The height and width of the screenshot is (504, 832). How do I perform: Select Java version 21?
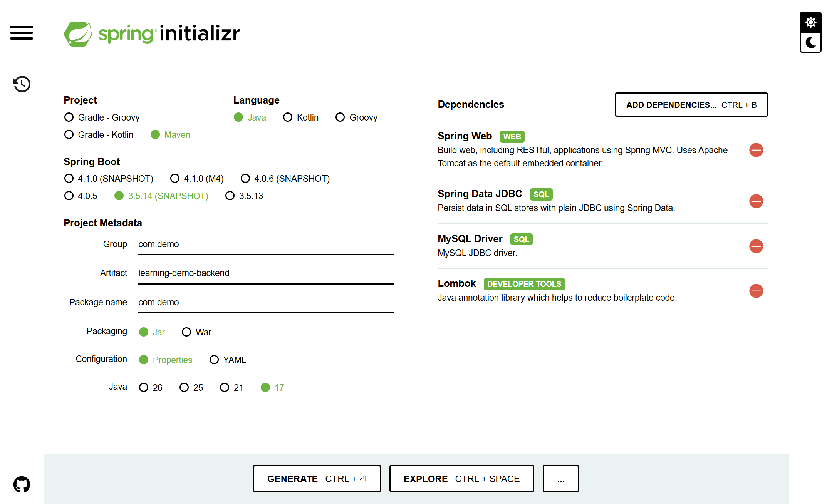(225, 387)
